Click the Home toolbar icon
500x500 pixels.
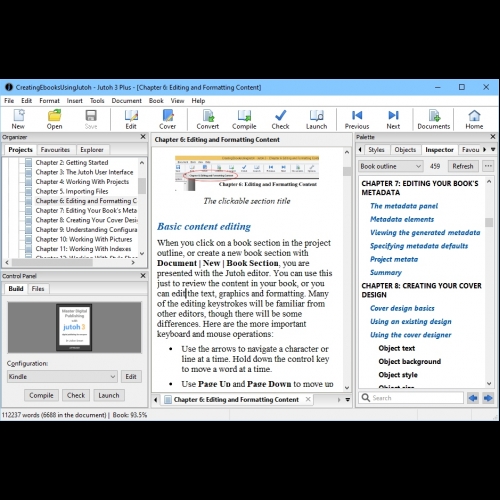pyautogui.click(x=474, y=119)
